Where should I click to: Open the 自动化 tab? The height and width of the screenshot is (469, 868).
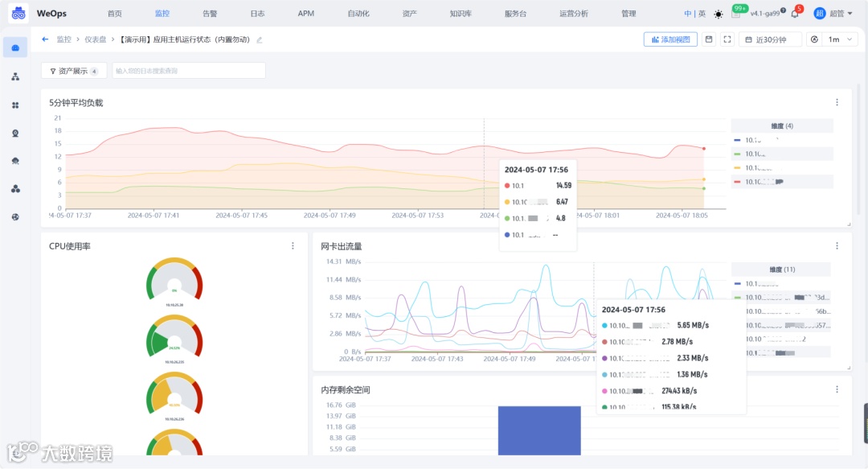[x=358, y=14]
